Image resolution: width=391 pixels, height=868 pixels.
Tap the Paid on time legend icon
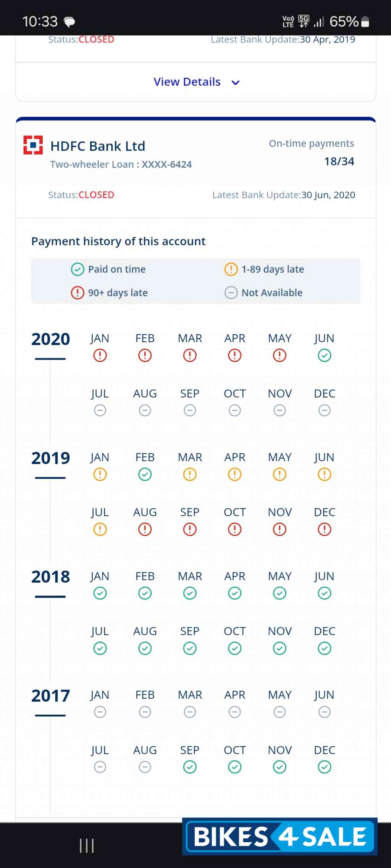78,269
